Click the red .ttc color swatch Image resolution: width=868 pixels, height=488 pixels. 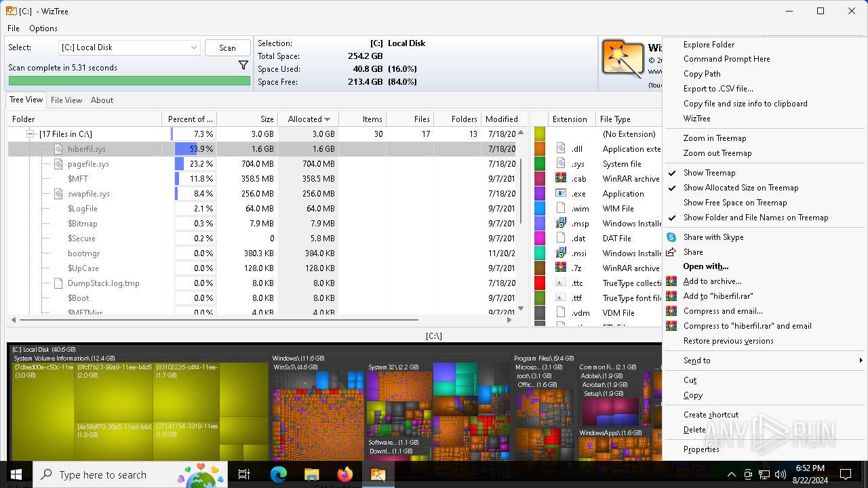click(540, 283)
